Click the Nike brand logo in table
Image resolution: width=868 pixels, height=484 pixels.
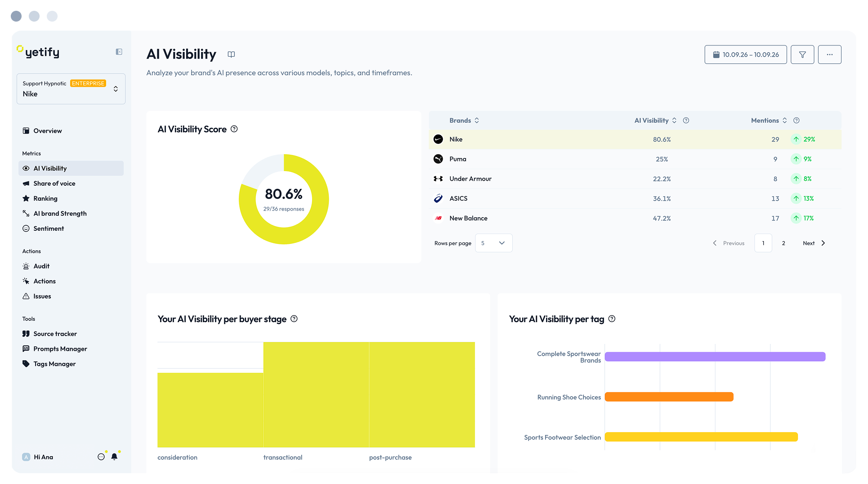pos(438,139)
